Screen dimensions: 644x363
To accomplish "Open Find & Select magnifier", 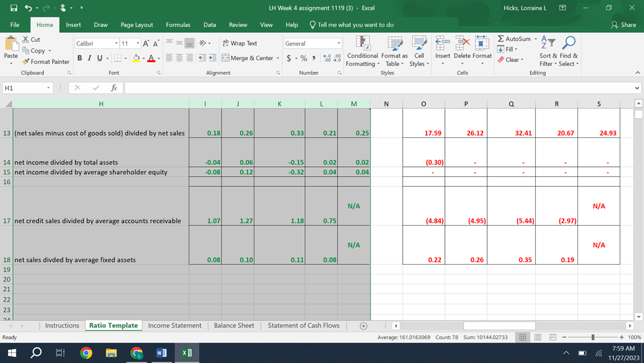I will tap(569, 51).
